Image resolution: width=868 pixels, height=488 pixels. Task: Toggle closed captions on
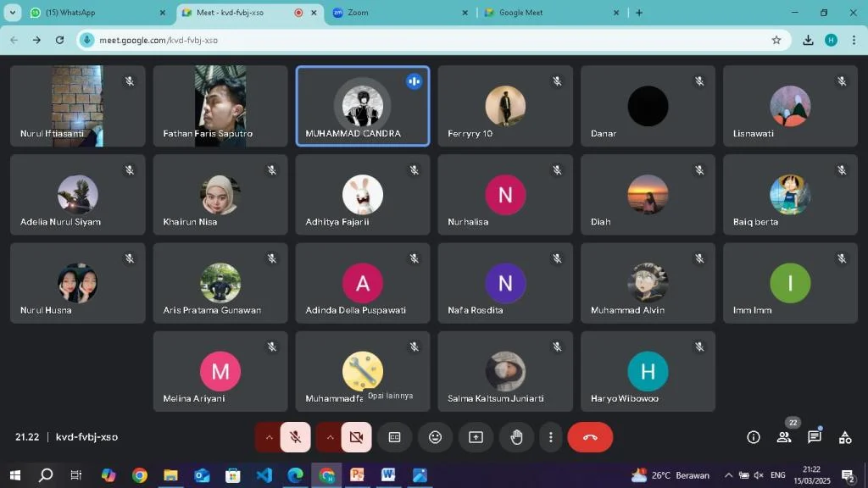[x=394, y=437]
